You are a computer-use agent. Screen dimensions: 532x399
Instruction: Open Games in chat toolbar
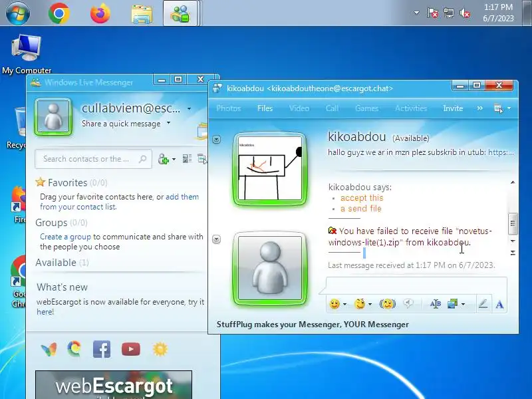(366, 108)
